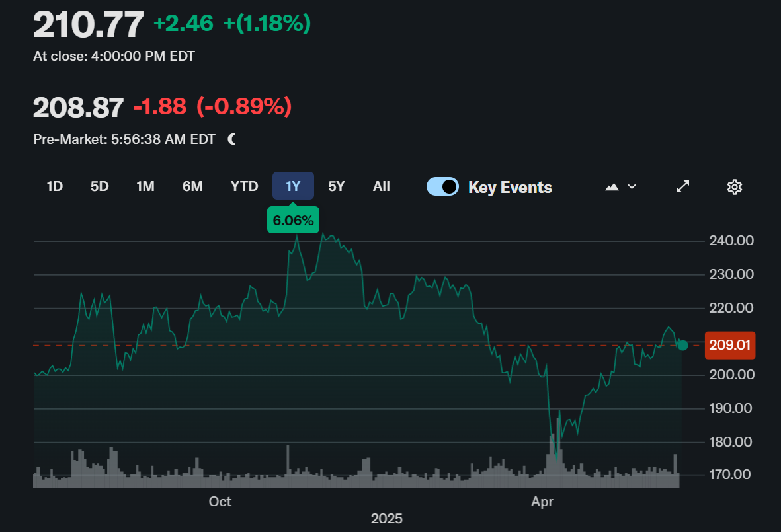The height and width of the screenshot is (532, 781).
Task: Click the 190.00 y-axis label
Action: [731, 408]
